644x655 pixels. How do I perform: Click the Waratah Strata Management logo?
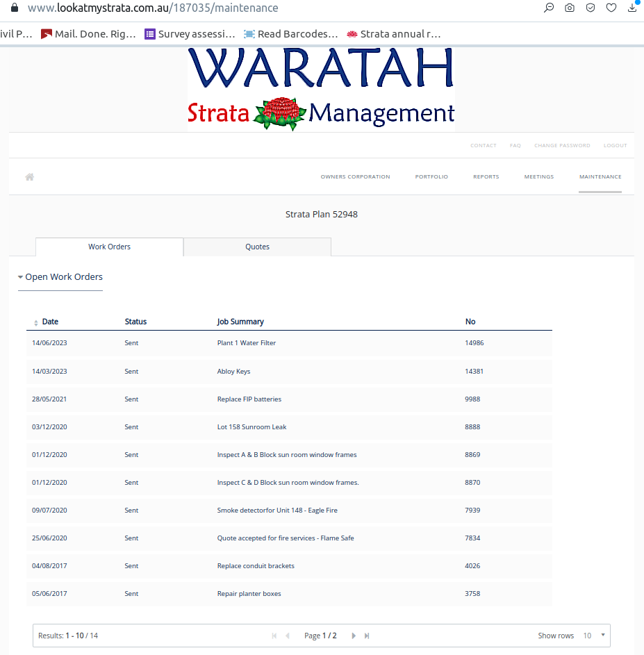tap(321, 89)
